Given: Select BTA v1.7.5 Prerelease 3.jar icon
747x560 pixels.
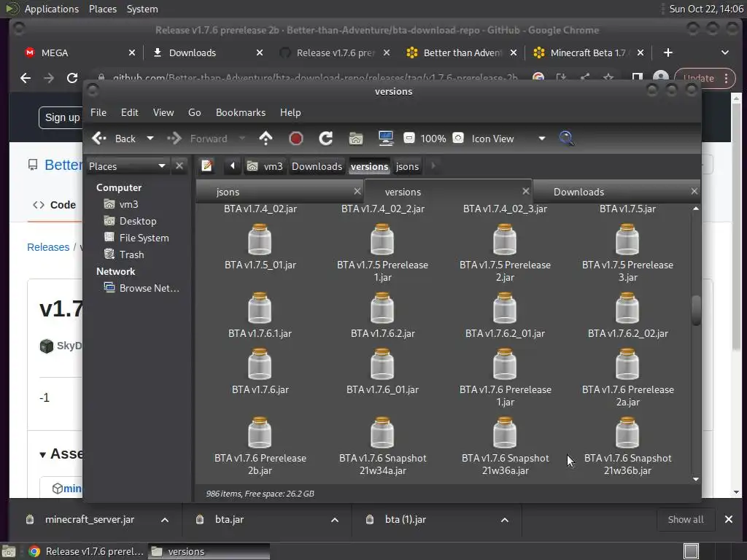Looking at the screenshot, I should (x=627, y=239).
